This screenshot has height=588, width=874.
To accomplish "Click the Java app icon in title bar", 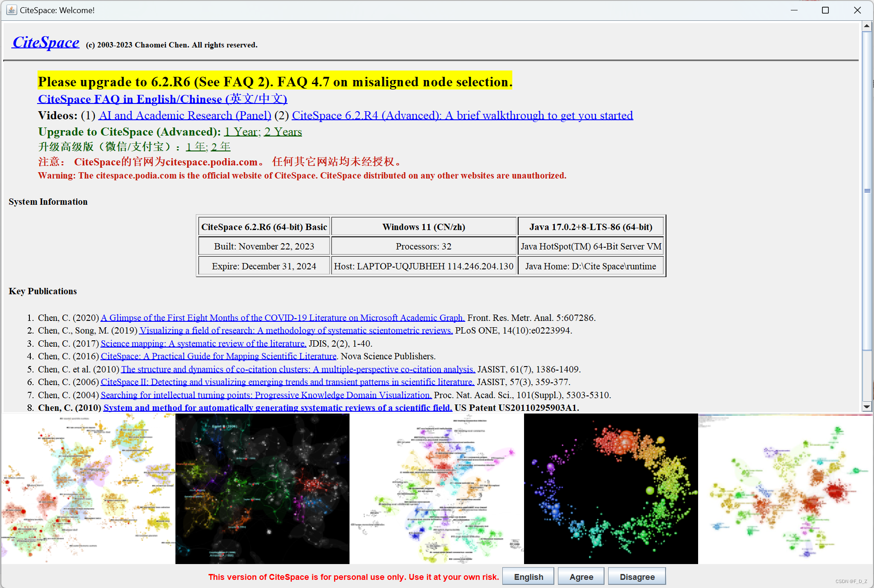I will point(11,10).
